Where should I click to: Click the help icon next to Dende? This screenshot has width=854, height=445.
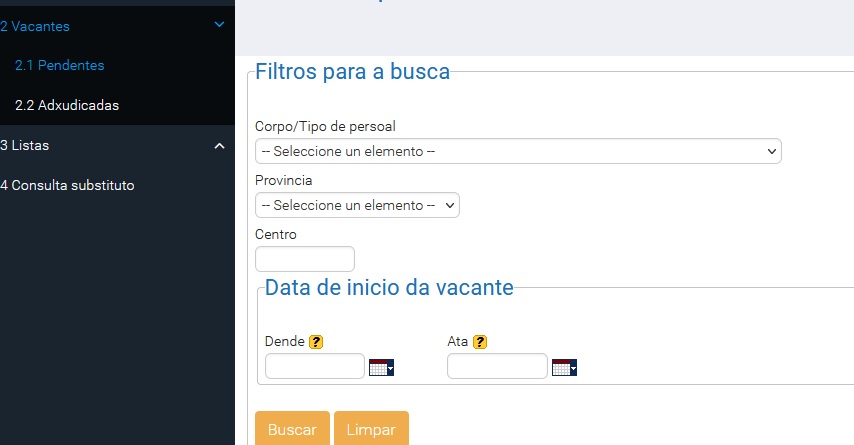point(316,342)
